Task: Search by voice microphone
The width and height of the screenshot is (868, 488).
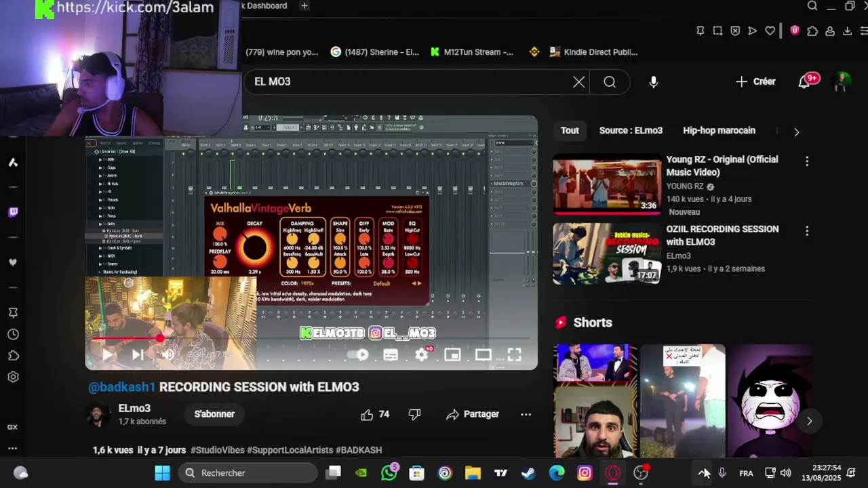Action: pos(654,82)
